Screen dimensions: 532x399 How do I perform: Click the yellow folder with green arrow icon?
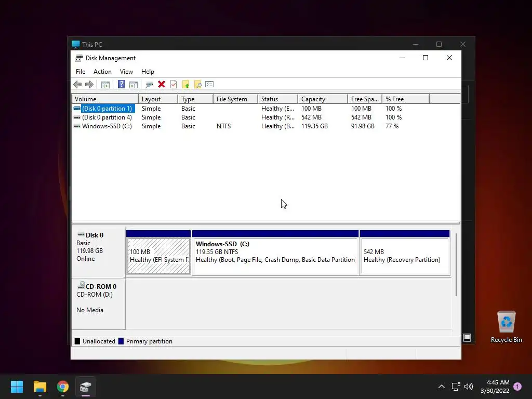185,85
